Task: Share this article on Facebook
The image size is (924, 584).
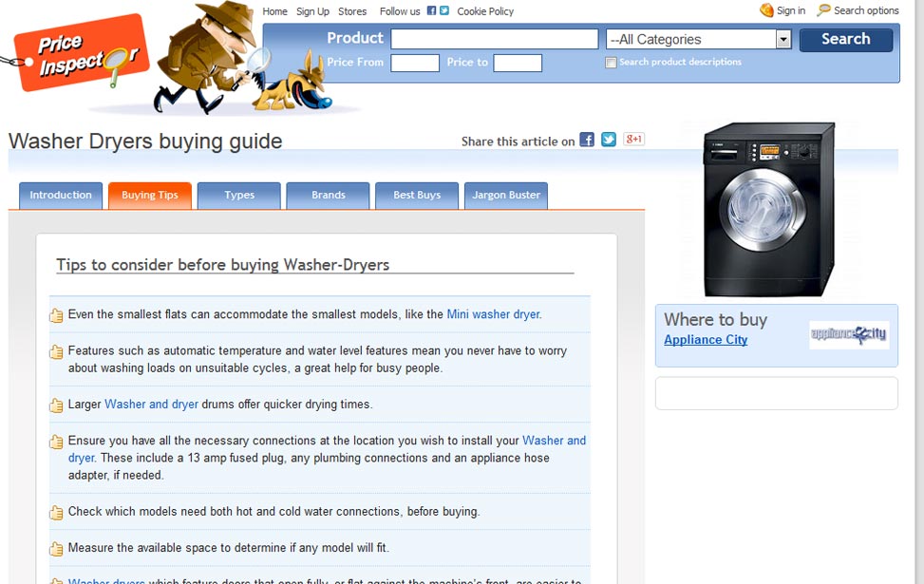Action: click(587, 140)
